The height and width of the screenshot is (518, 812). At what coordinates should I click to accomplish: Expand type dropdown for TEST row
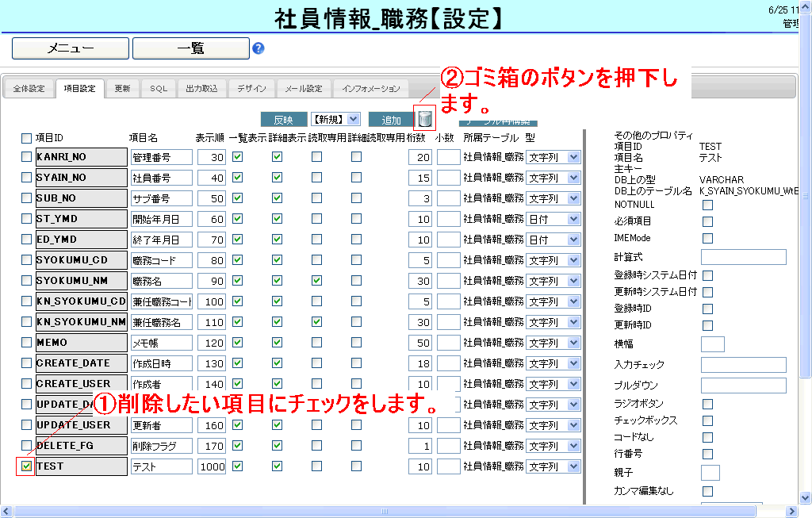click(553, 466)
